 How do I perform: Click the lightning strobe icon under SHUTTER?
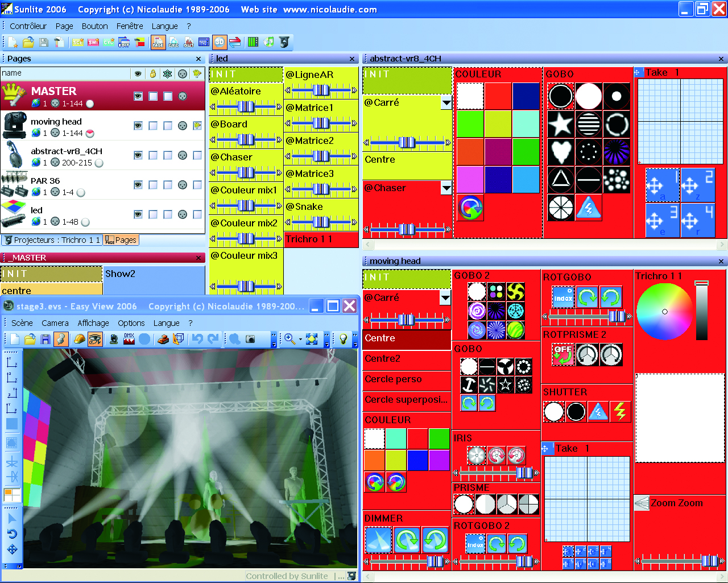click(x=620, y=411)
